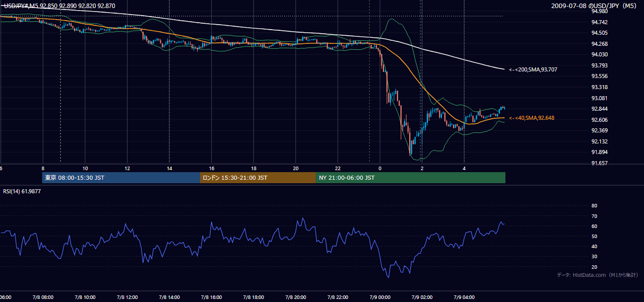Click price axis label 93.081
Image resolution: width=644 pixels, height=302 pixels.
(599, 98)
